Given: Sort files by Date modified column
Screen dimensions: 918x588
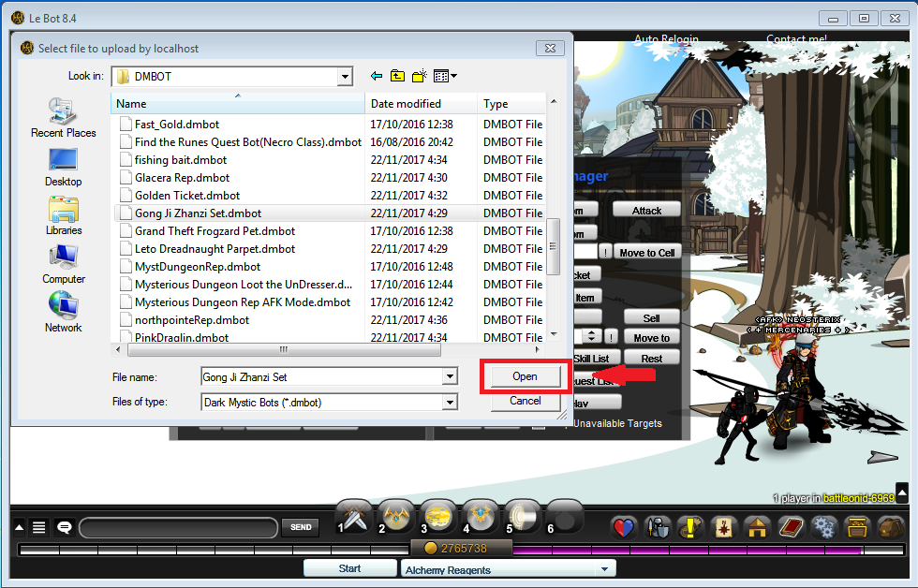Looking at the screenshot, I should (421, 104).
